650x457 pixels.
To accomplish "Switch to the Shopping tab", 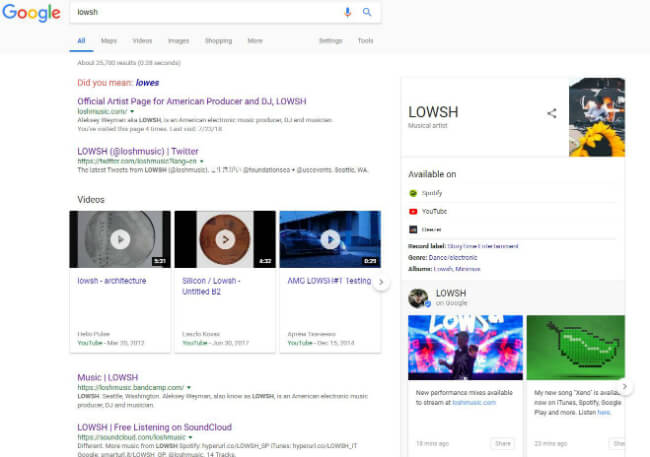I will [x=218, y=41].
